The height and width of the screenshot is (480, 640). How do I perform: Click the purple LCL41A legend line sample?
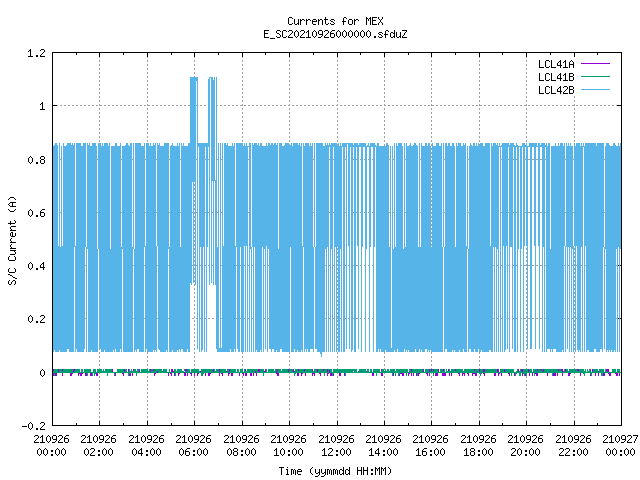[595, 64]
